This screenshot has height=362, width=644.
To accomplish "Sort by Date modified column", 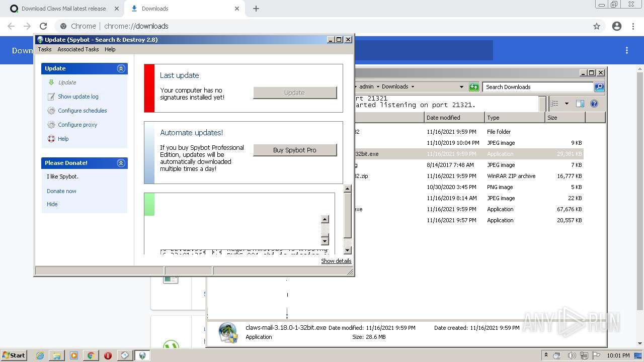I will click(454, 118).
